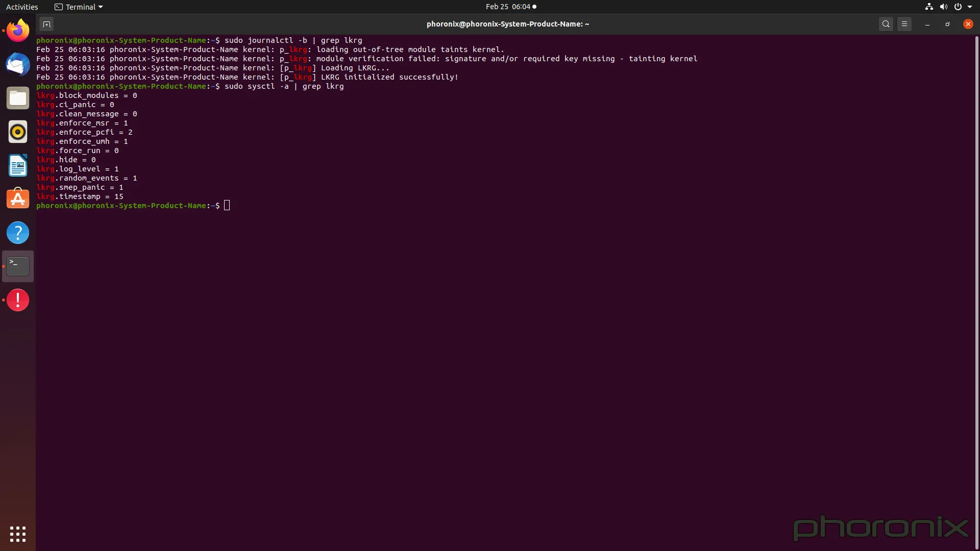Close the terminal window
This screenshot has height=551, width=980.
pos(968,24)
